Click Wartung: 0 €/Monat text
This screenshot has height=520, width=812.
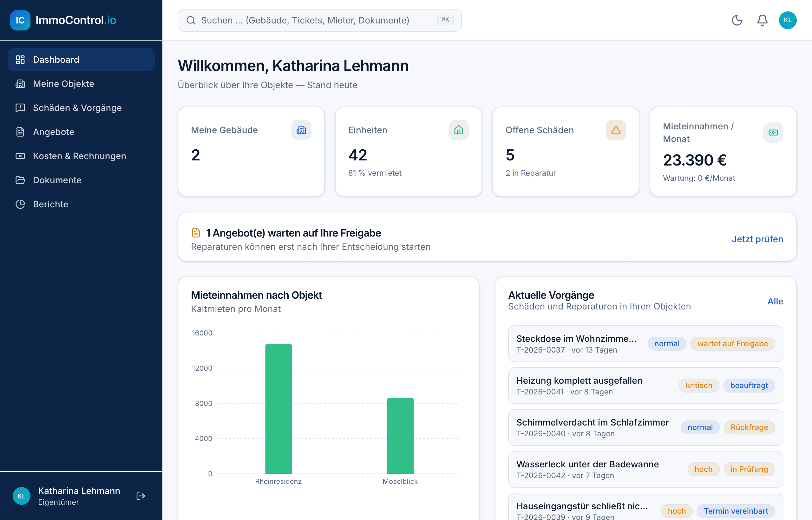tap(698, 178)
